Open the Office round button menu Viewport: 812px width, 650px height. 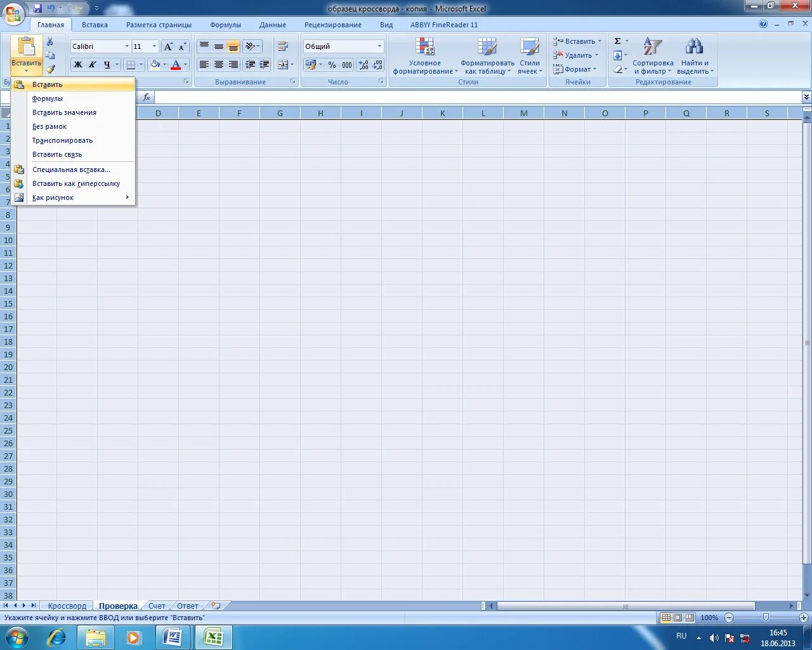point(13,13)
